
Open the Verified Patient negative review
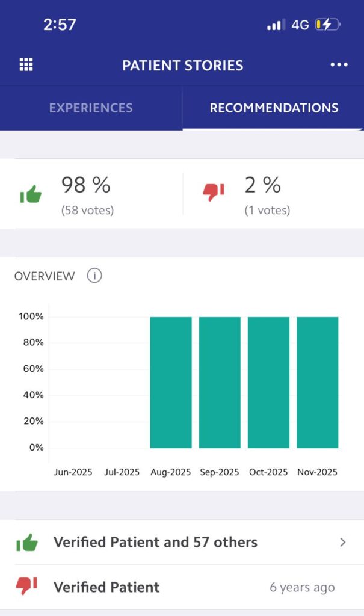point(106,587)
